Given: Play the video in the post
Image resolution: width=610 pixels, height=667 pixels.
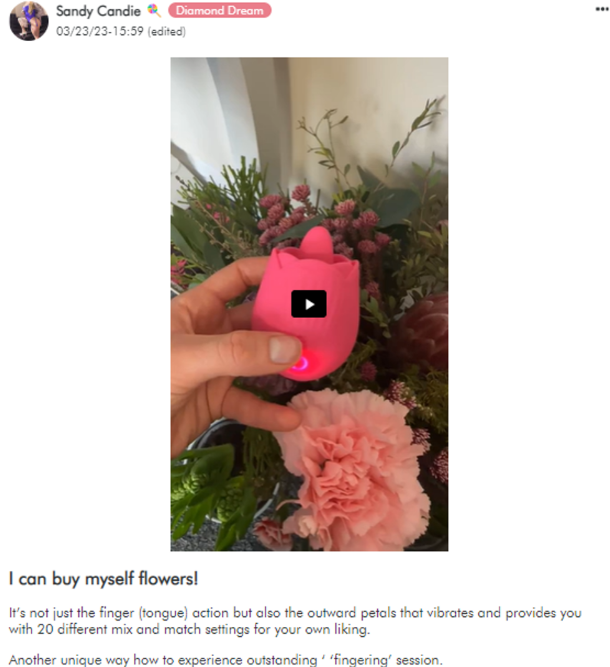Looking at the screenshot, I should (308, 304).
